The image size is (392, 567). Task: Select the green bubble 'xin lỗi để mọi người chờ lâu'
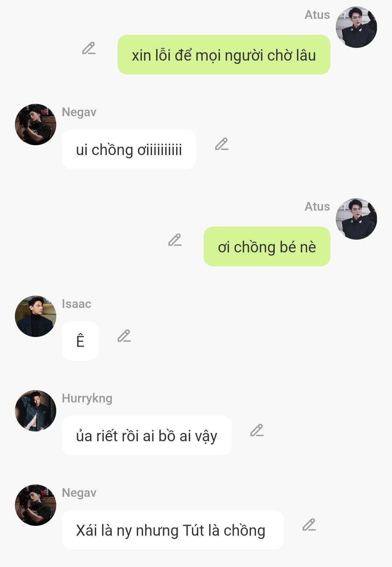tap(224, 55)
